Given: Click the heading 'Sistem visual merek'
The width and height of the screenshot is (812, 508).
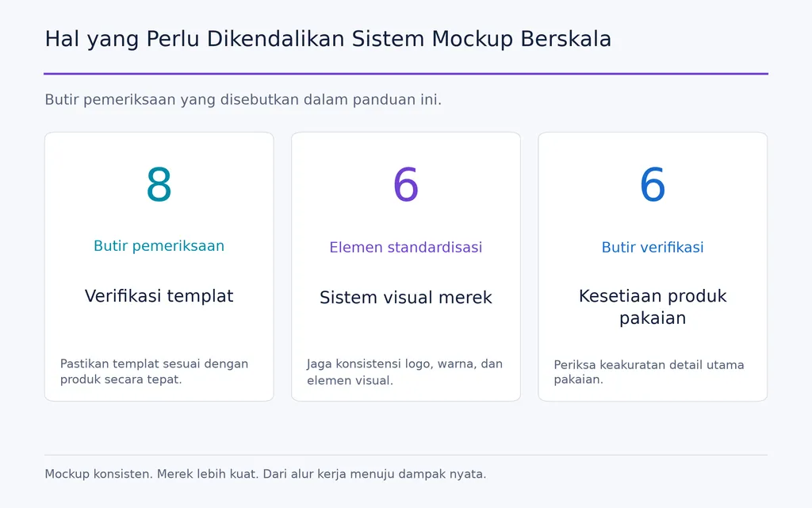Looking at the screenshot, I should [x=405, y=298].
